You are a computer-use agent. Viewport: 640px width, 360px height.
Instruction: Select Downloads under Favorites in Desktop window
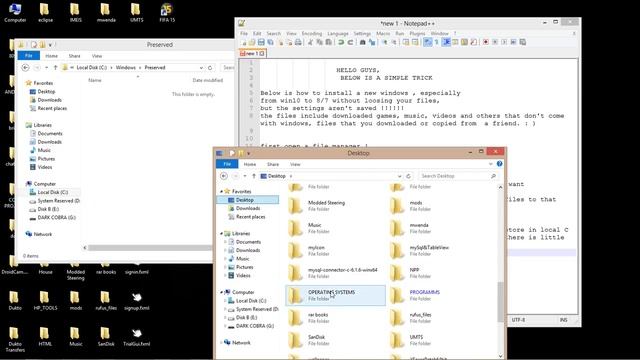(248, 208)
